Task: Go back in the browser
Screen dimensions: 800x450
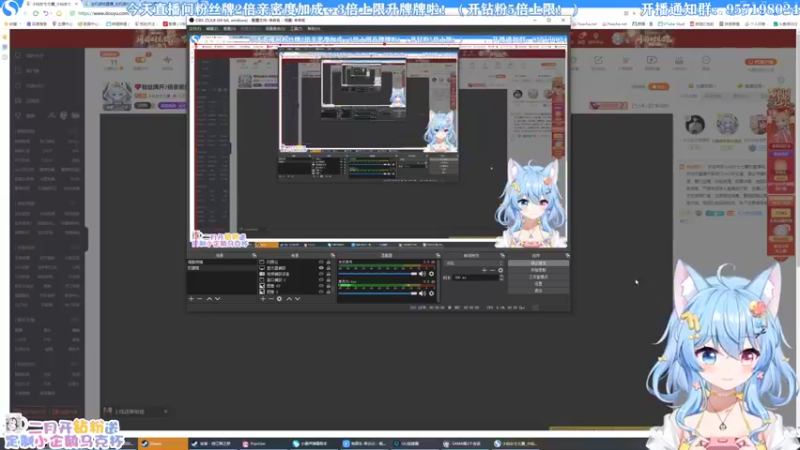Action: click(x=26, y=13)
